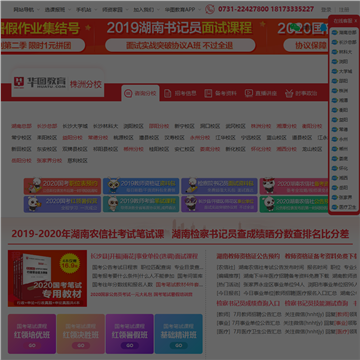This screenshot has height=360, width=360.
Task: Click the 登录 link at the top right
Action: point(326,10)
